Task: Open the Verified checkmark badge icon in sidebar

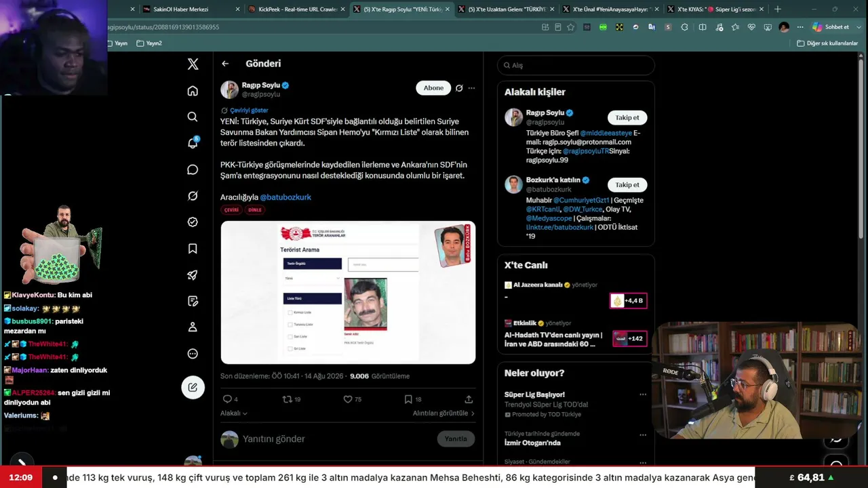Action: coord(193,222)
